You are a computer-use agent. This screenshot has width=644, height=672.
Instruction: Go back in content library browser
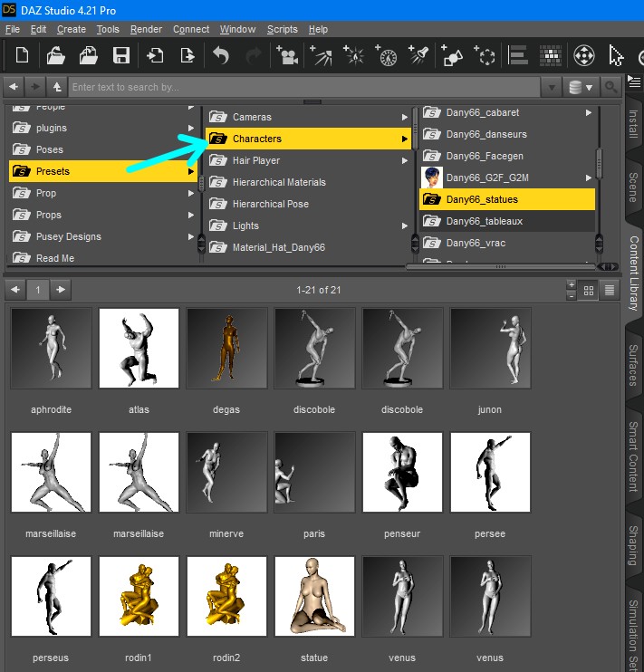pyautogui.click(x=14, y=87)
